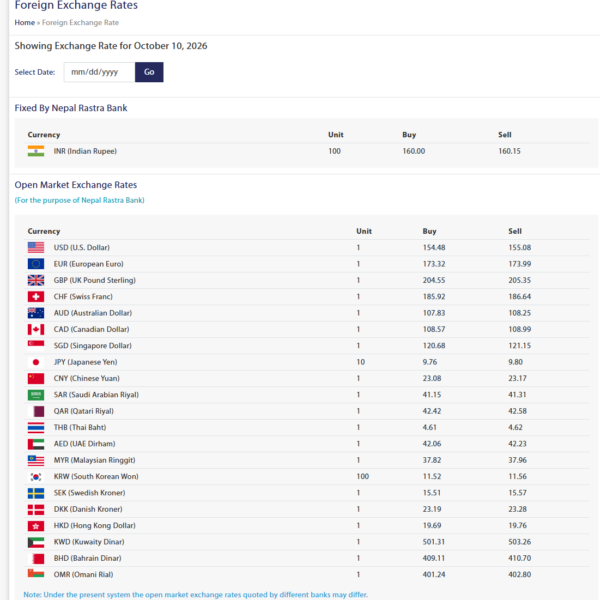Click the European Euro flag icon
Image resolution: width=600 pixels, height=600 pixels.
pos(36,264)
